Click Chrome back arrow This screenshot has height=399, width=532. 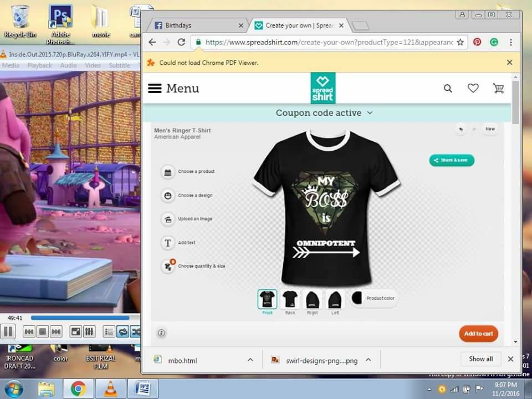coord(152,42)
